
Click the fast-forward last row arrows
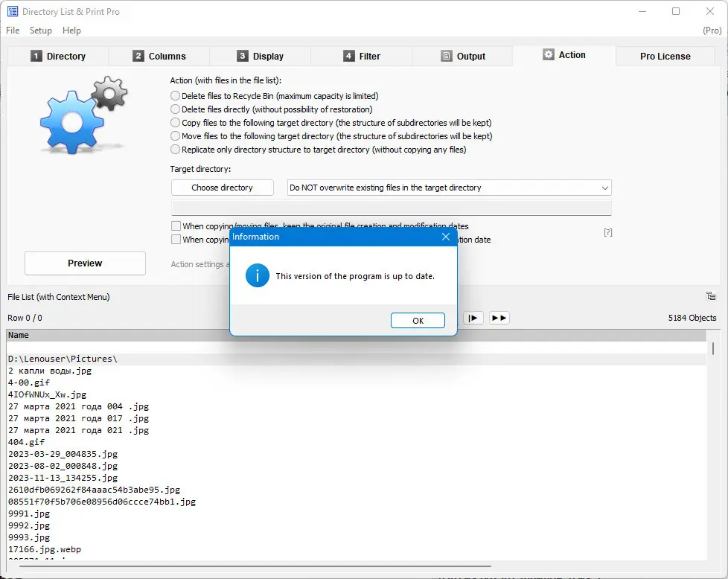tap(499, 318)
